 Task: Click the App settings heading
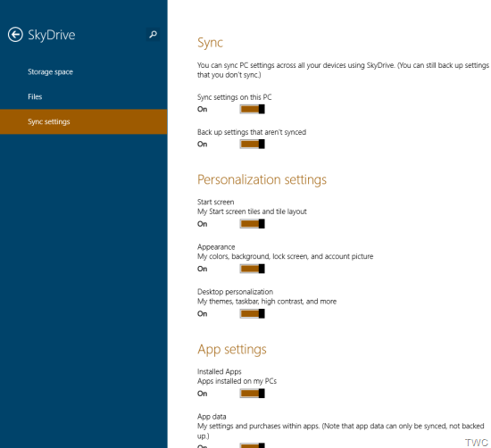click(232, 350)
